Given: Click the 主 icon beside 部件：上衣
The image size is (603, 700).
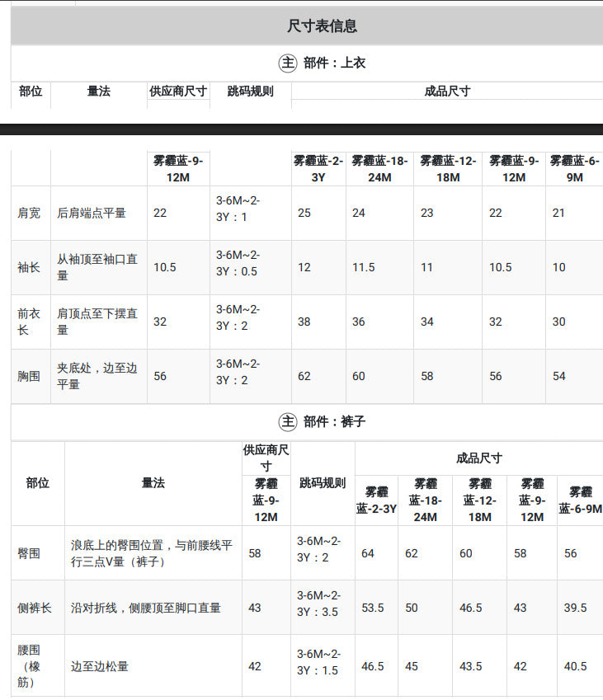Looking at the screenshot, I should [x=288, y=63].
